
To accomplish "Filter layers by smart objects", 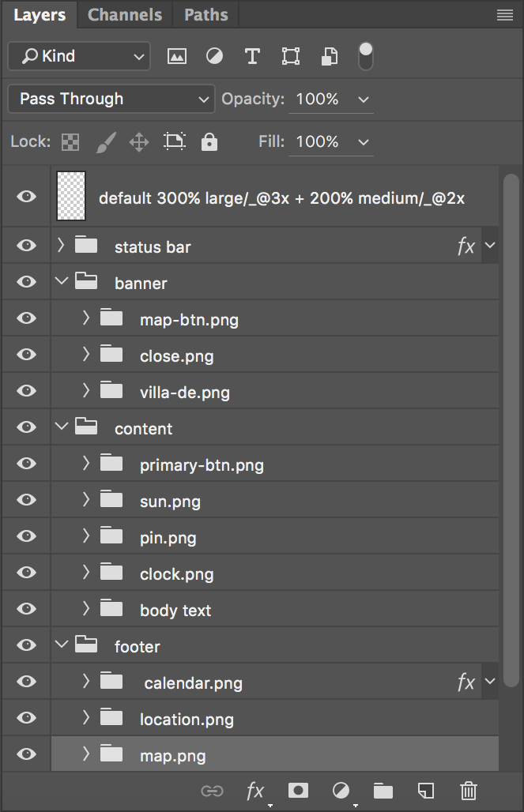I will pyautogui.click(x=329, y=56).
